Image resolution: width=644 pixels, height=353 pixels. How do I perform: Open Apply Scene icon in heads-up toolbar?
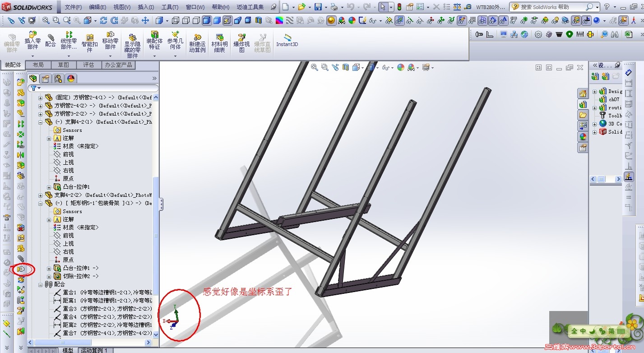(411, 67)
